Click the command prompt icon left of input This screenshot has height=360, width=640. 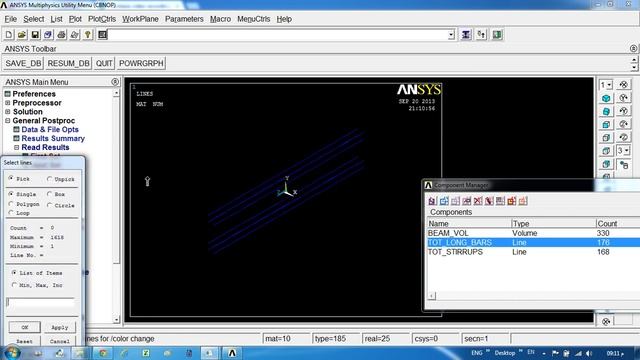[x=102, y=35]
